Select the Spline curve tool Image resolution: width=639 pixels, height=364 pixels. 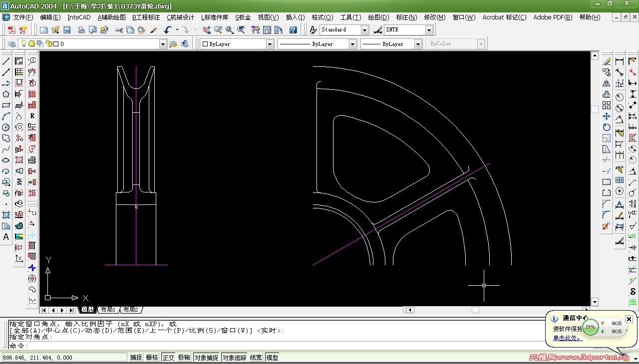click(x=6, y=149)
